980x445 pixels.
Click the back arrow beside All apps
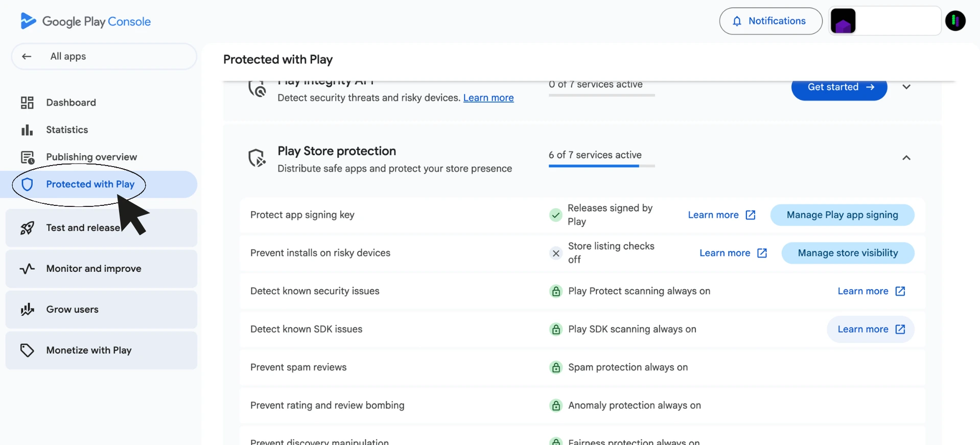click(x=27, y=56)
